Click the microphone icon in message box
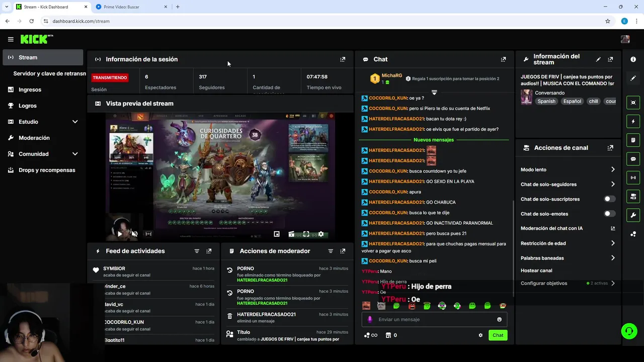The height and width of the screenshot is (362, 644). point(370,319)
